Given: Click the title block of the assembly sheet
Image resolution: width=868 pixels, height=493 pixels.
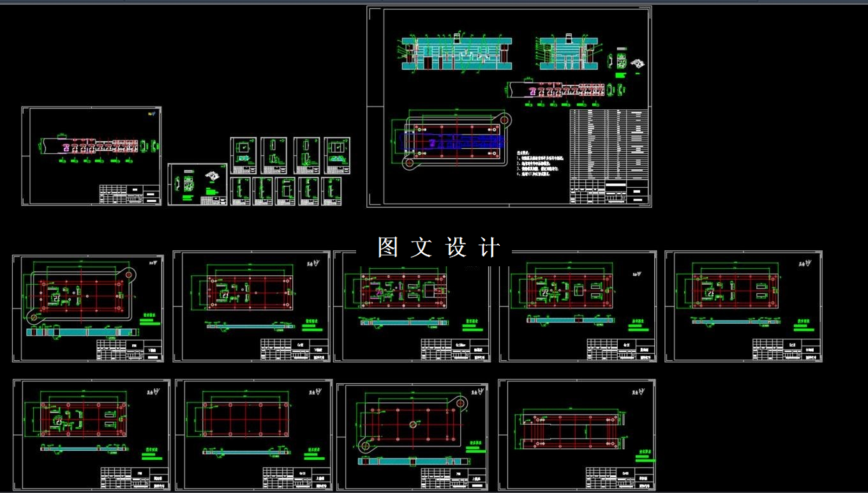Looking at the screenshot, I should coord(609,192).
